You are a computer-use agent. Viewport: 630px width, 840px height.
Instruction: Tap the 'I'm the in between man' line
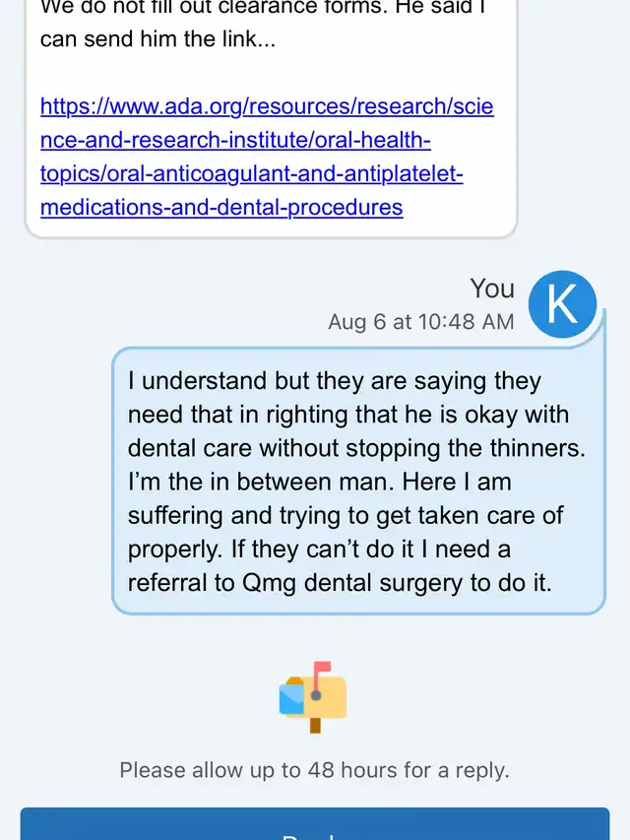319,482
